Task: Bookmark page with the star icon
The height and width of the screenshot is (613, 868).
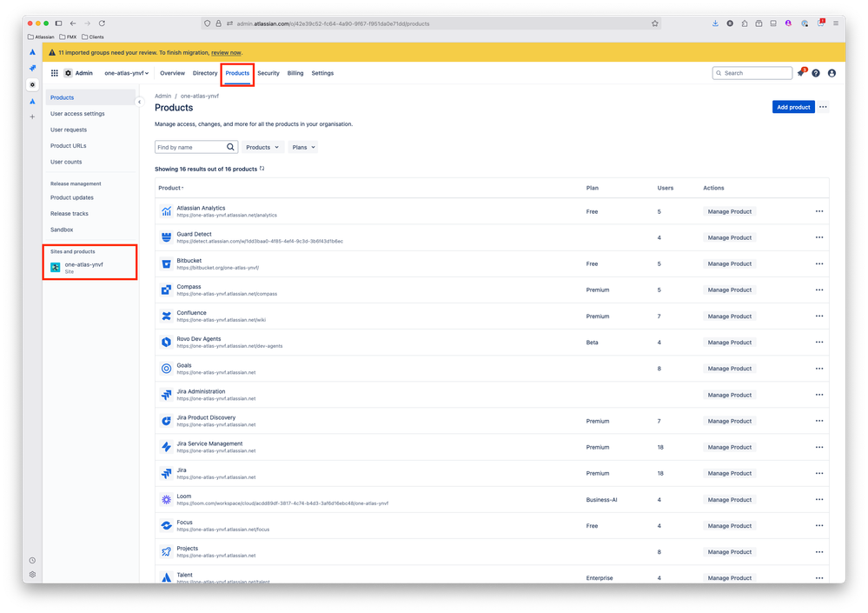Action: [x=655, y=23]
